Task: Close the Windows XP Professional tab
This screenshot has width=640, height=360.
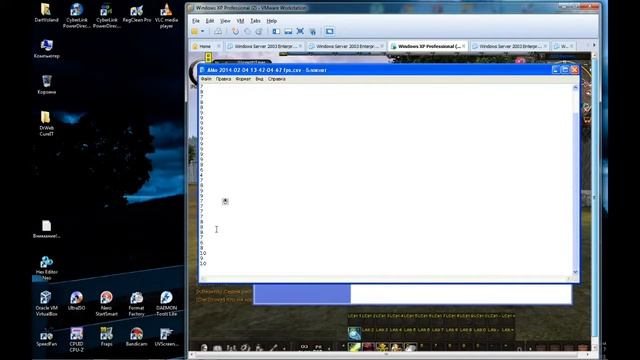Action: (464, 46)
